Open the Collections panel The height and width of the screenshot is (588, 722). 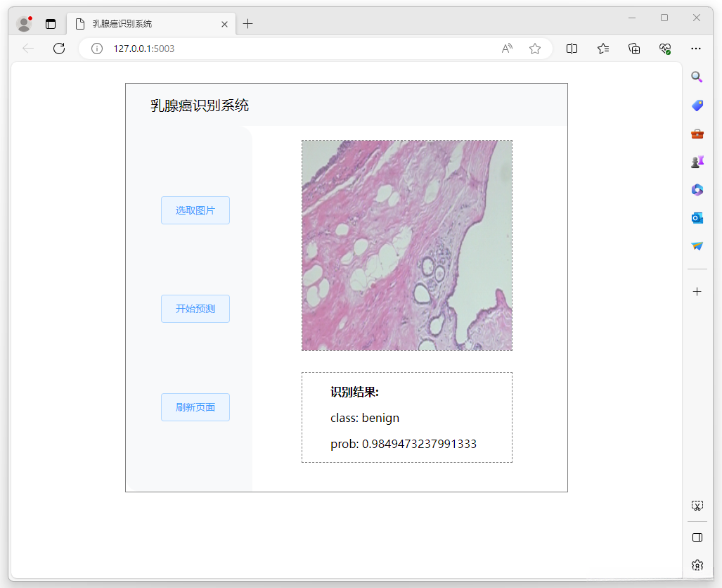click(x=634, y=49)
